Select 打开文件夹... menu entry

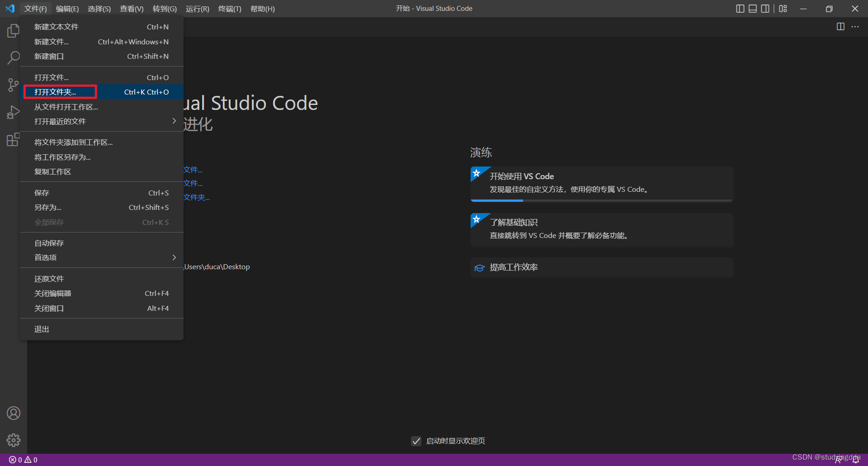102,92
